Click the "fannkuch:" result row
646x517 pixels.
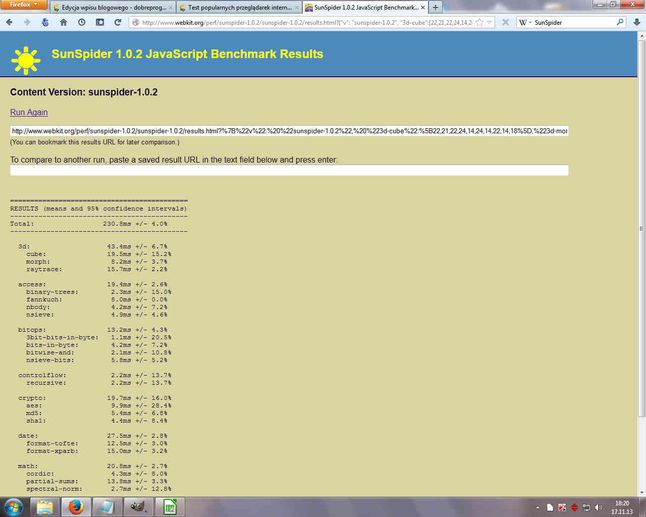coord(96,299)
